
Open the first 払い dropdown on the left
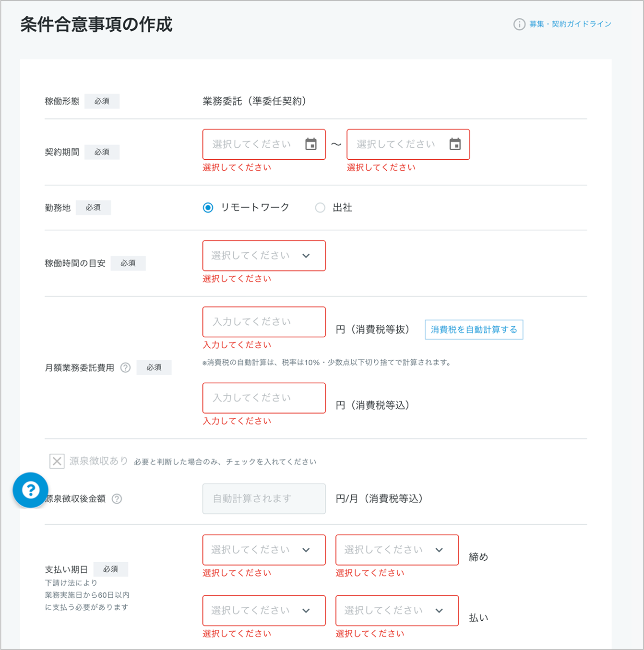(x=263, y=611)
